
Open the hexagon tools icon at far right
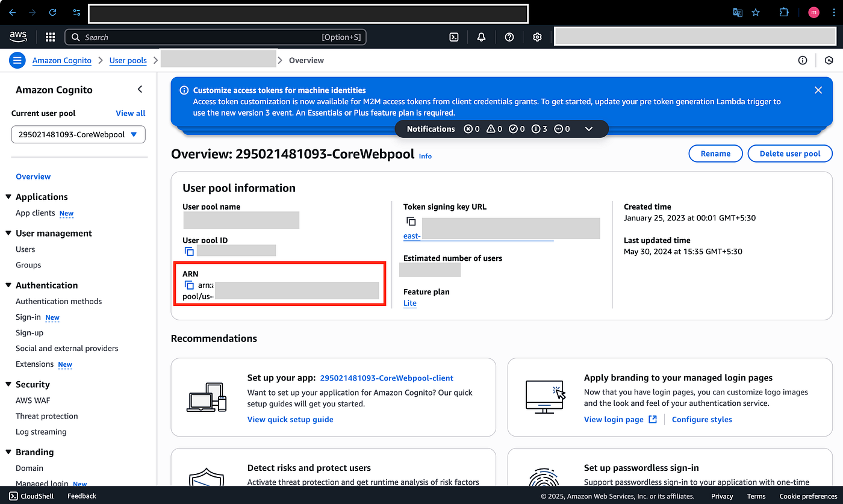click(x=829, y=60)
